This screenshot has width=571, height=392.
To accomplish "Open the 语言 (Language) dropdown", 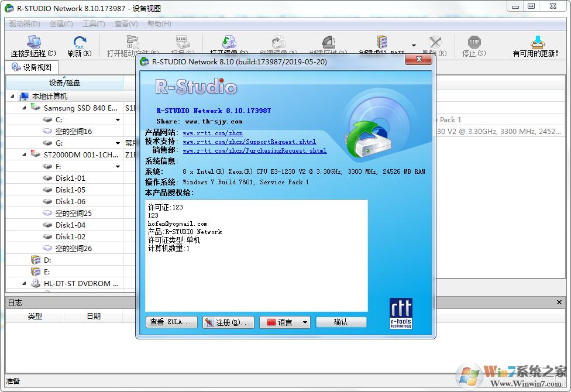I will point(284,322).
